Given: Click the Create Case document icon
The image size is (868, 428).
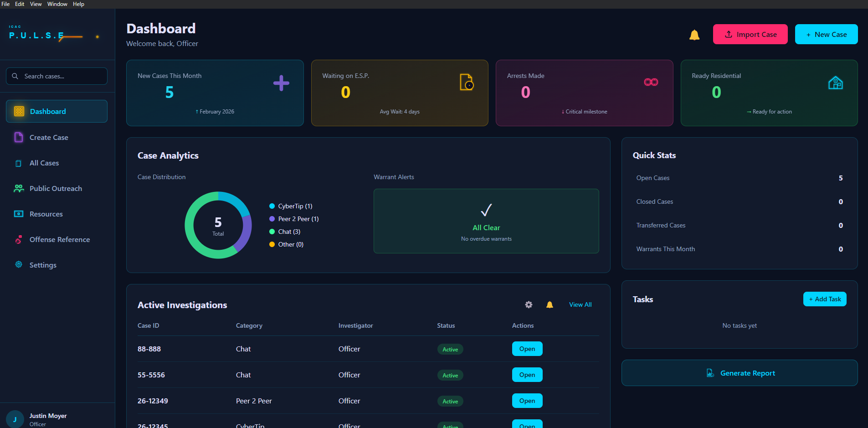Looking at the screenshot, I should [19, 137].
